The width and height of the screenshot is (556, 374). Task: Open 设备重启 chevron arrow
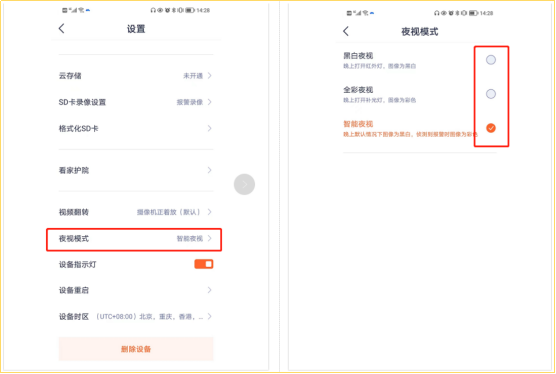(x=210, y=290)
